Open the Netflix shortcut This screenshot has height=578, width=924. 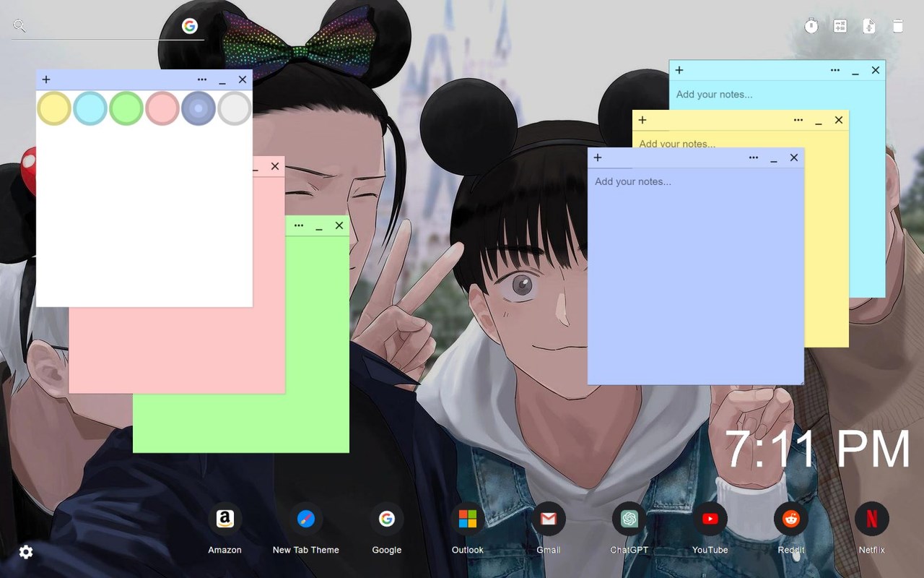(871, 519)
